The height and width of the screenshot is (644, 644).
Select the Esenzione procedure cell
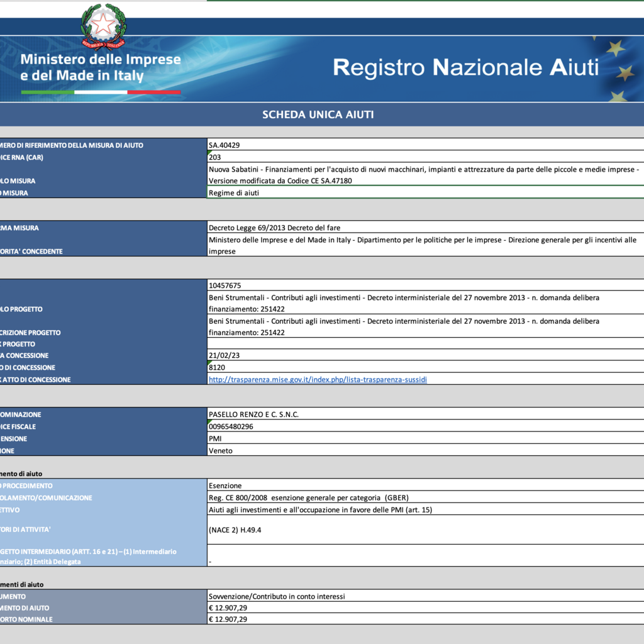425,486
